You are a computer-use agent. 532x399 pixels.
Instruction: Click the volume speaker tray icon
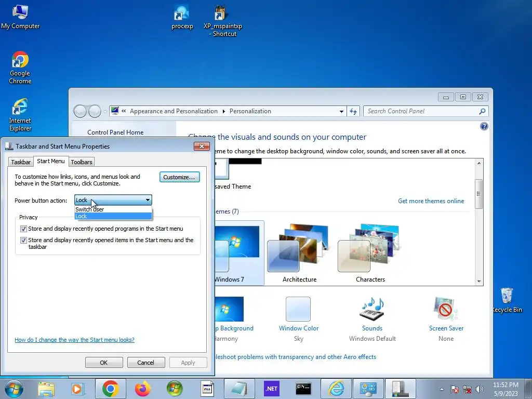tap(480, 389)
